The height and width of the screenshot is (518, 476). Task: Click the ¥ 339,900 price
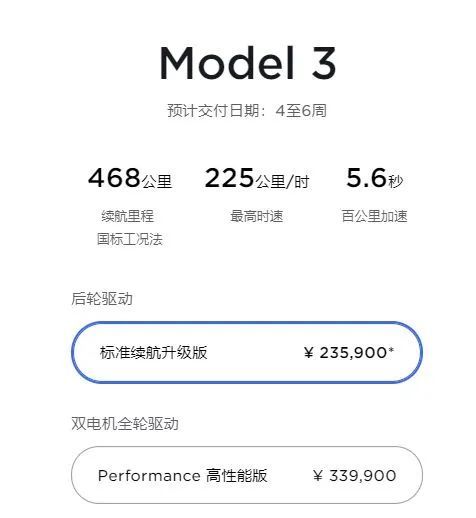tap(355, 475)
